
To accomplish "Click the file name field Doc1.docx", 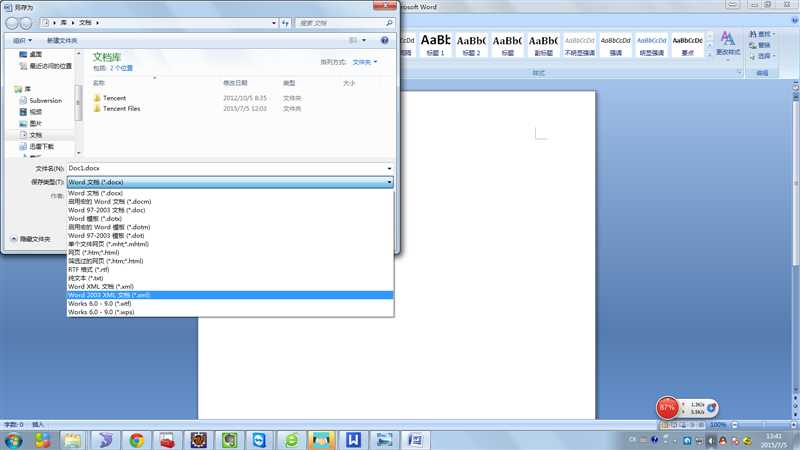I will (227, 168).
